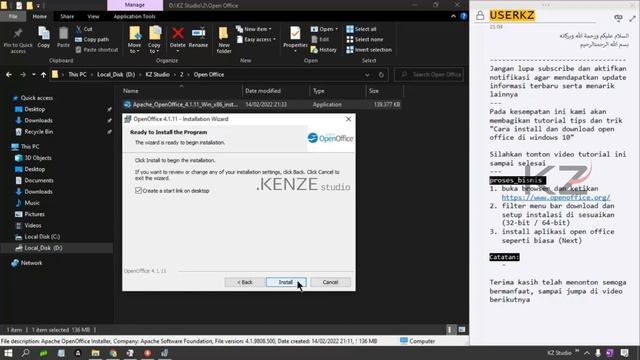Open the Move to ribbon button
Screen dimensions: 640x360
pyautogui.click(x=134, y=40)
